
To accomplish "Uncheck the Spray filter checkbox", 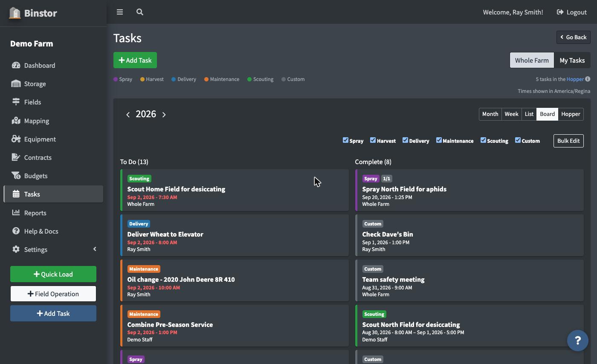I will pyautogui.click(x=345, y=140).
